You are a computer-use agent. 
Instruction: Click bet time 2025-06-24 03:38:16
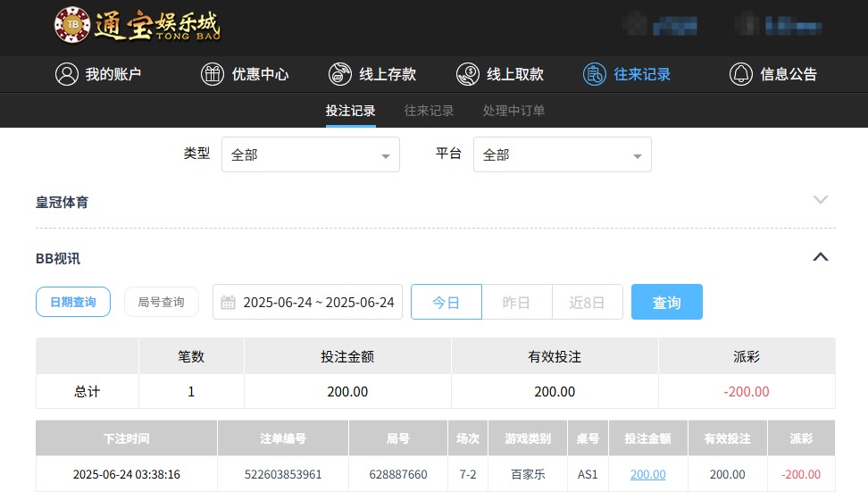pyautogui.click(x=126, y=474)
